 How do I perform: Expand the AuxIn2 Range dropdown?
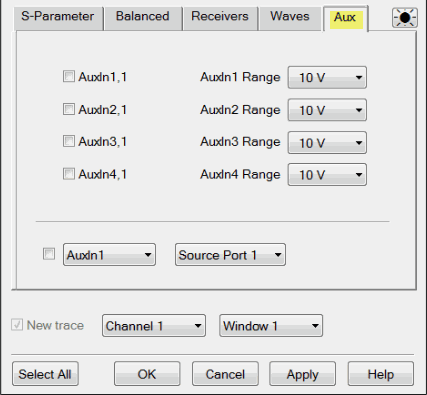[327, 110]
